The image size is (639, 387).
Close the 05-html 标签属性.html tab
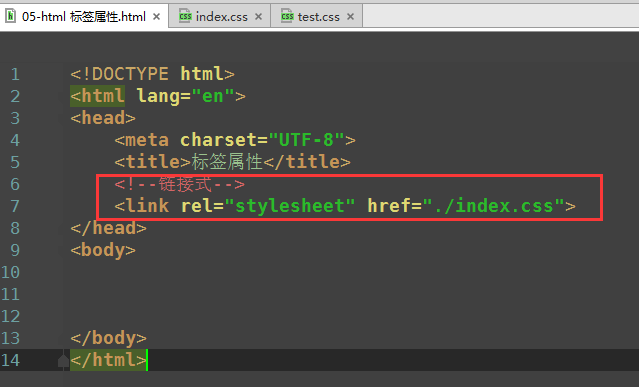pos(156,17)
